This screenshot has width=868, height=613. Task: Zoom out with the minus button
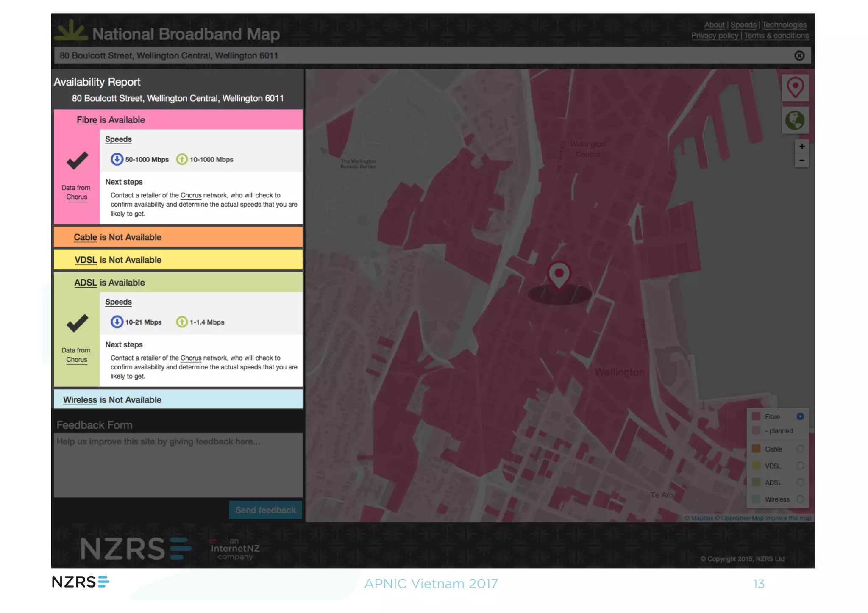click(801, 161)
